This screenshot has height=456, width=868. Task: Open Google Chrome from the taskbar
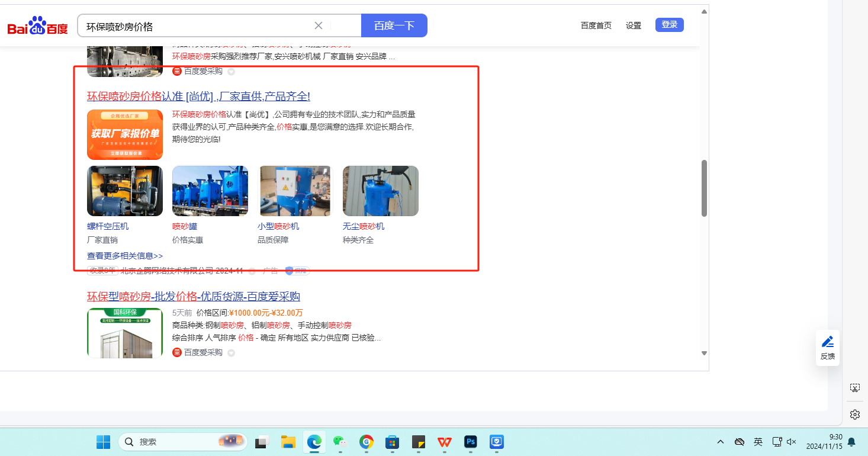pos(367,442)
